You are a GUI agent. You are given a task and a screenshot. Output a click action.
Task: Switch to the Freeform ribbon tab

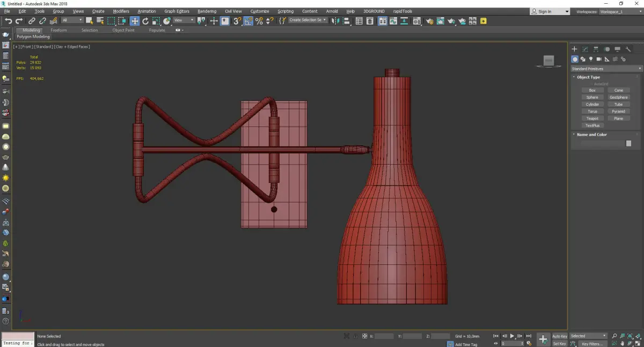pyautogui.click(x=58, y=30)
